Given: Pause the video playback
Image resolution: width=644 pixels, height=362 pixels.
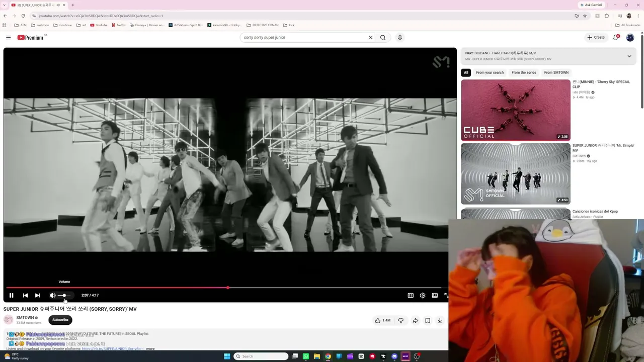Looking at the screenshot, I should 11,295.
